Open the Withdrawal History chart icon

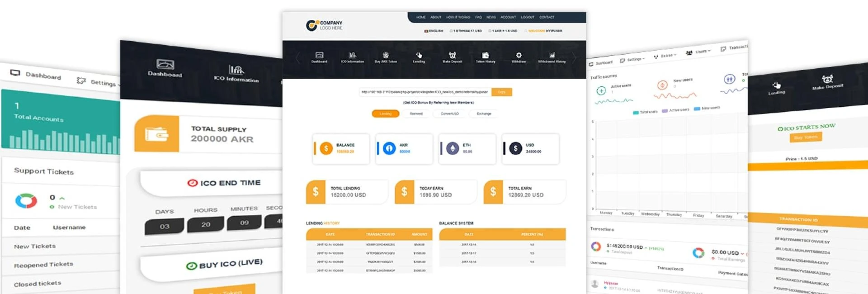(552, 55)
